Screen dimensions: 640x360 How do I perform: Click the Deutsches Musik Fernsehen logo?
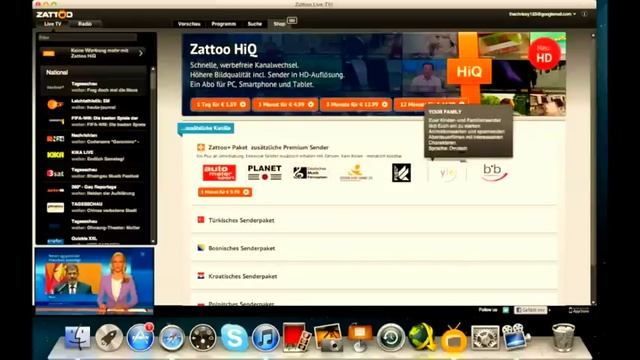[310, 173]
